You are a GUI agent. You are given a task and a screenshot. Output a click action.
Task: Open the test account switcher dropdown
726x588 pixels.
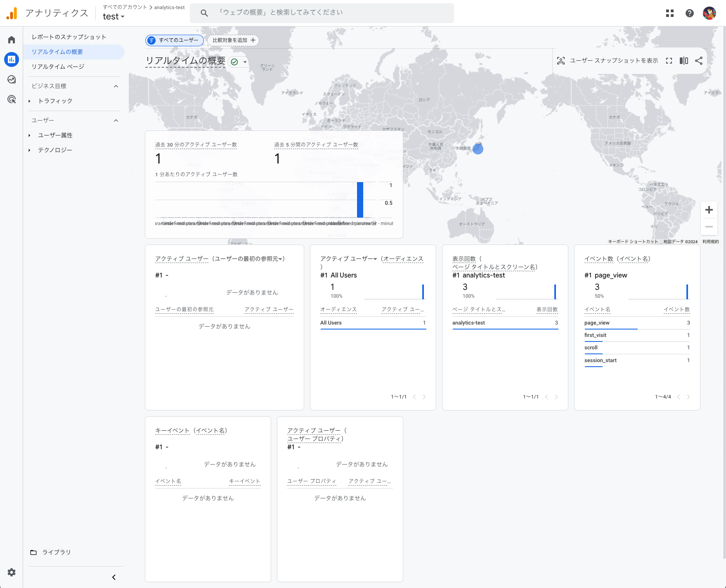[x=114, y=17]
